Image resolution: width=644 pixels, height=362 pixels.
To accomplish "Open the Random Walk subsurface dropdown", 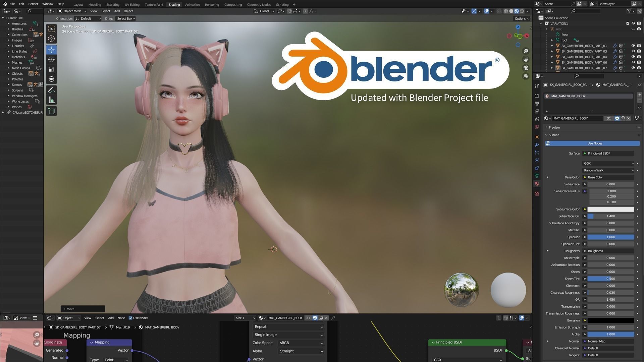I will pyautogui.click(x=608, y=170).
